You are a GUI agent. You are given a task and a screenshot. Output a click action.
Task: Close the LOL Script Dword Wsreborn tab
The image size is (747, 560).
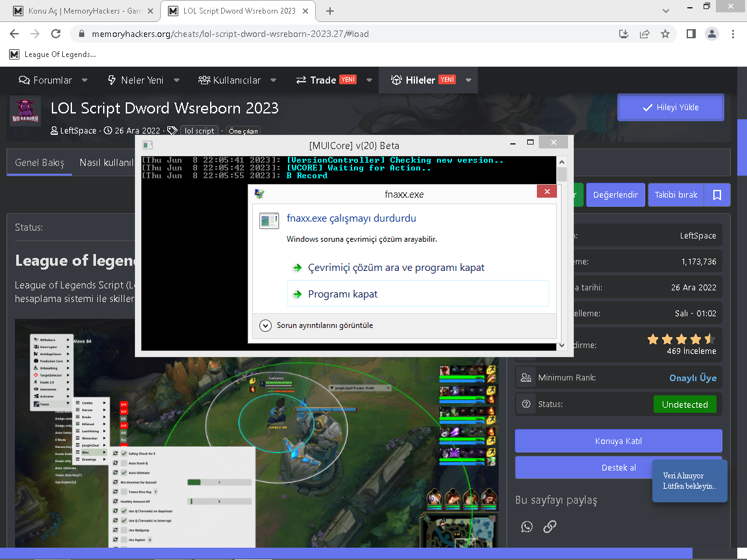tap(305, 11)
